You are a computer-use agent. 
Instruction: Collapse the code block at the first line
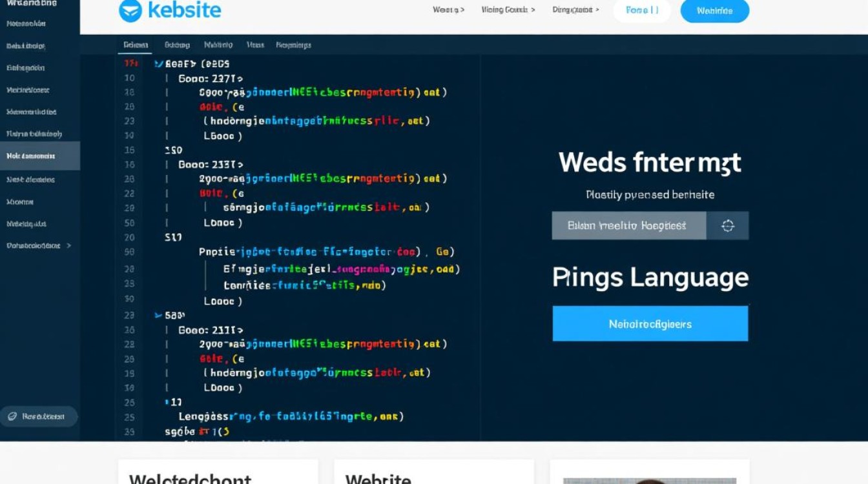click(x=158, y=64)
